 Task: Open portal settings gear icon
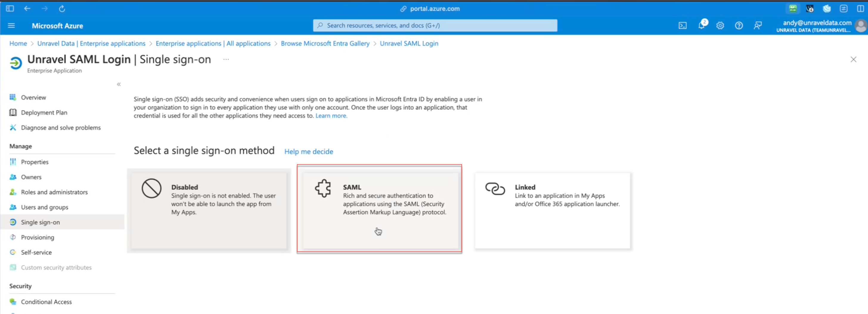pyautogui.click(x=720, y=26)
